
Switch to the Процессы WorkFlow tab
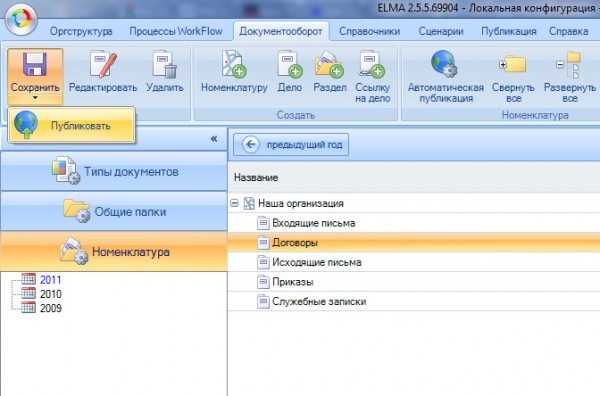click(176, 31)
